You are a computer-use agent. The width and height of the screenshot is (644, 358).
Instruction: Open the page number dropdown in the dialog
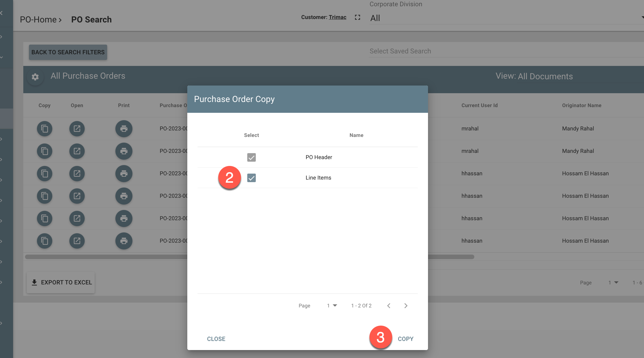(332, 306)
